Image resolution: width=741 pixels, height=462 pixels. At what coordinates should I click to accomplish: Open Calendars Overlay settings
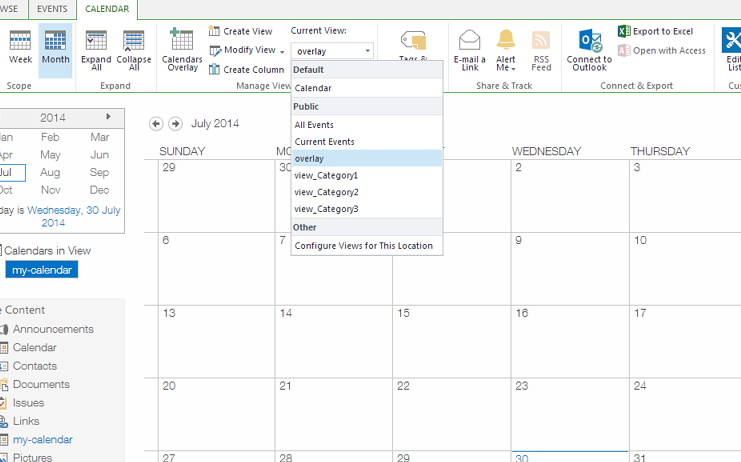[x=182, y=50]
